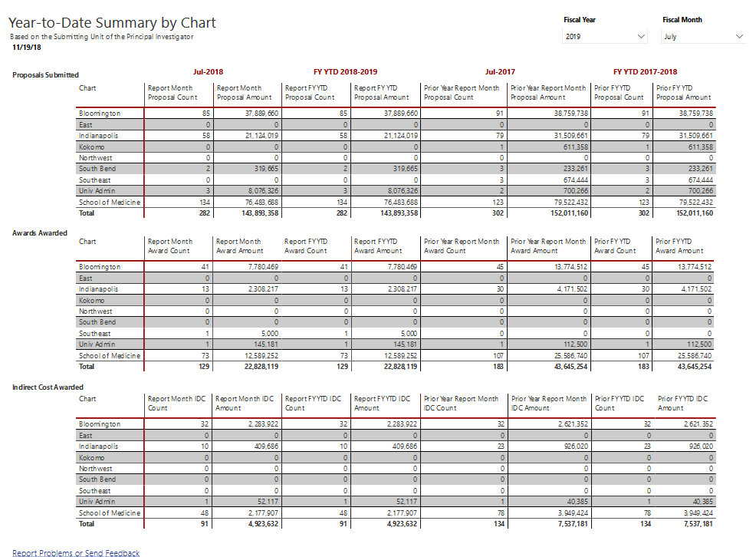Click the Indirect Cost Awarded section title
This screenshot has width=756, height=557.
[48, 387]
